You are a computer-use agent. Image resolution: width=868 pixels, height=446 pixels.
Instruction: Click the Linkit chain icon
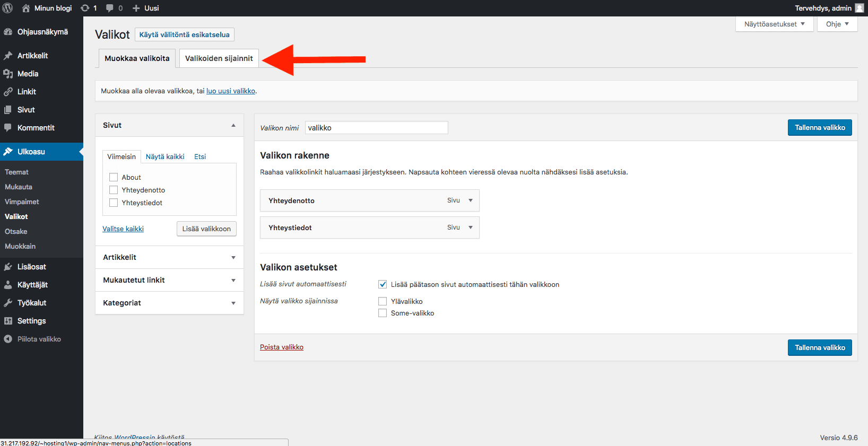pyautogui.click(x=8, y=92)
